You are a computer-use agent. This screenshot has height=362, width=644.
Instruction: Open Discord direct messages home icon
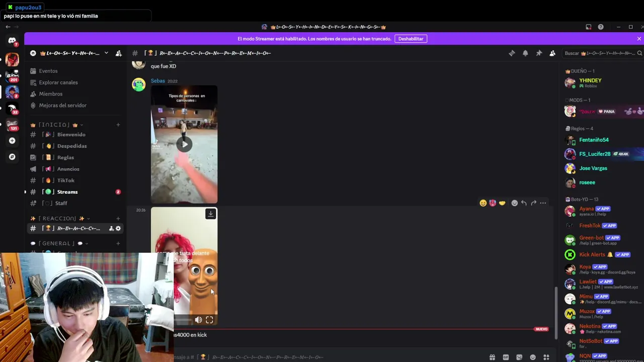pos(12,41)
